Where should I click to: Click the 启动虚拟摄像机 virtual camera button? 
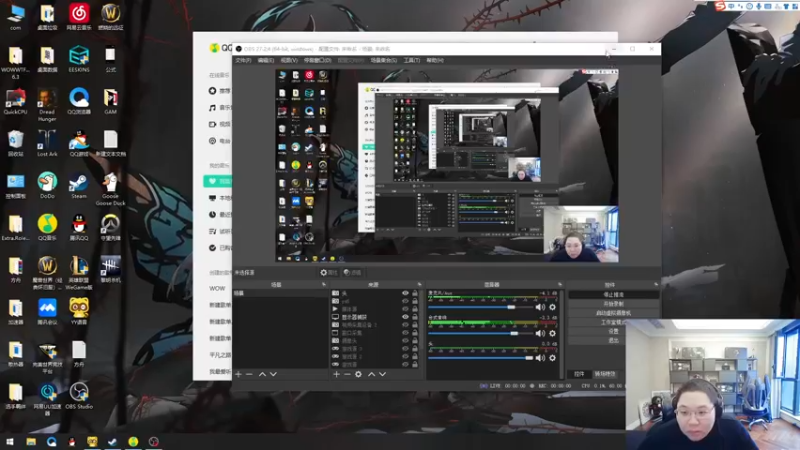coord(613,313)
